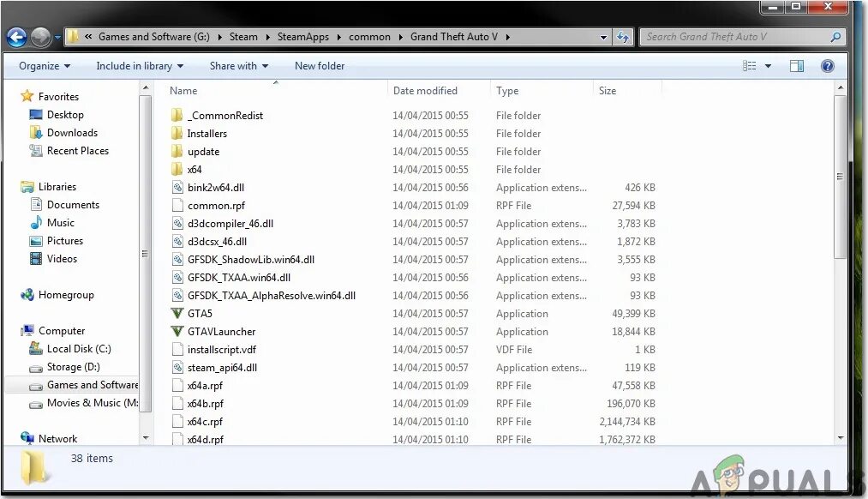The width and height of the screenshot is (868, 499).
Task: Select Steam in the address breadcrumb
Action: (x=243, y=37)
